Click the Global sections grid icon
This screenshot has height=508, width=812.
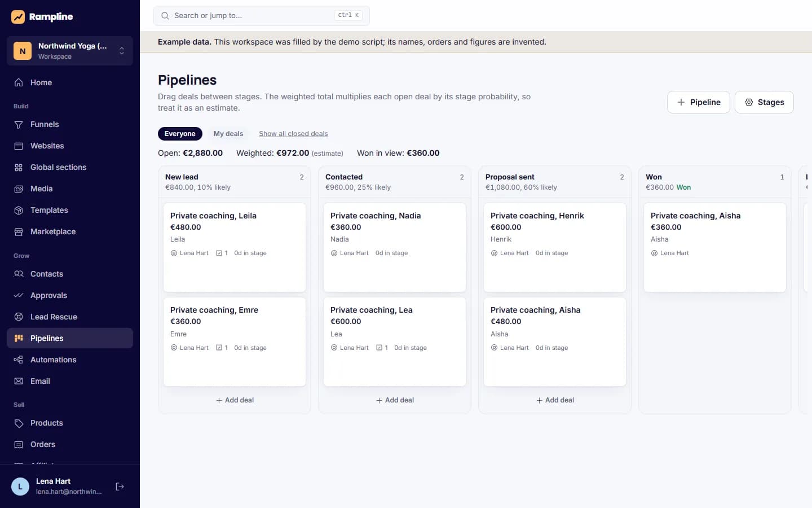pos(19,167)
